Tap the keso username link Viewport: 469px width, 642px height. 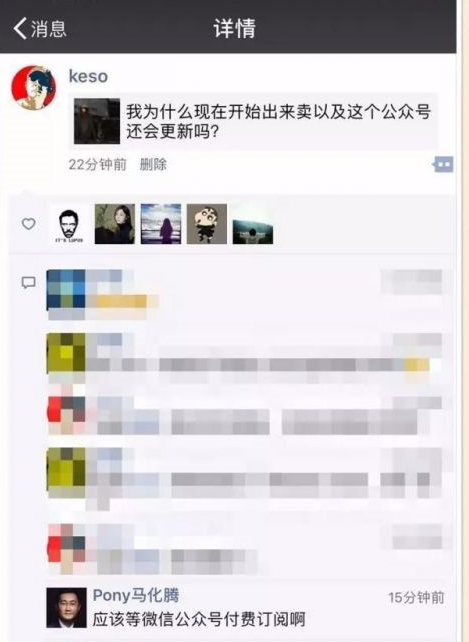tap(88, 76)
